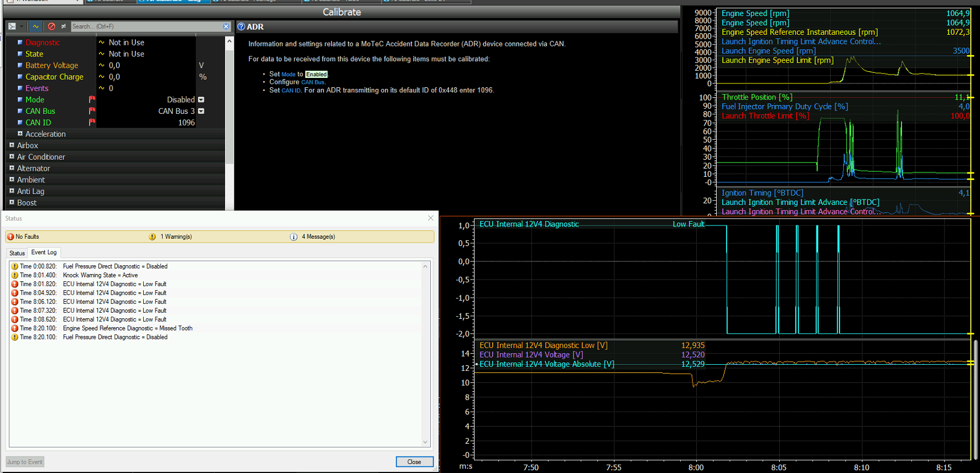Select Low Fault entry at Time 8:07.320
Viewport: 980px width, 473px height.
point(215,311)
